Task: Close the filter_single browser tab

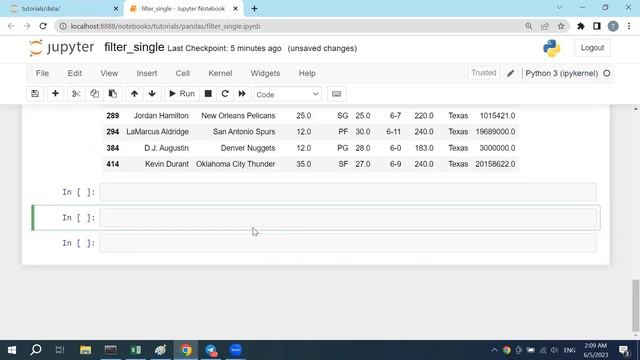Action: point(236,9)
